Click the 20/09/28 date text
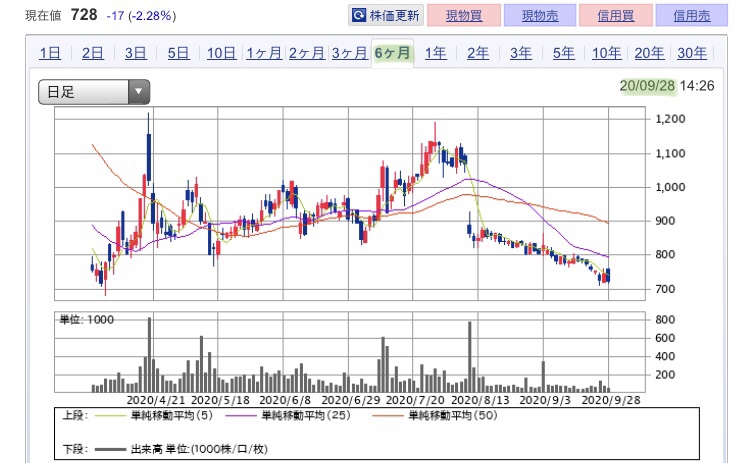Image resolution: width=735 pixels, height=463 pixels. coord(647,86)
